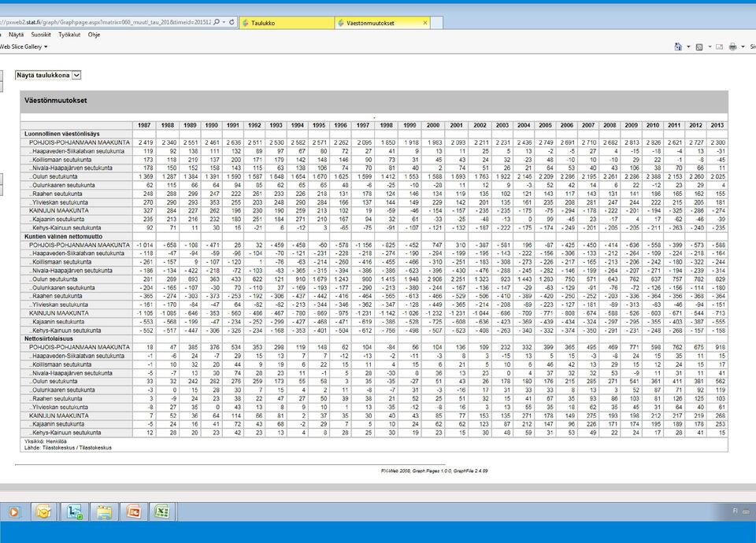Image resolution: width=756 pixels, height=543 pixels.
Task: Click value 2 419 in 1987 column
Action: (146, 142)
